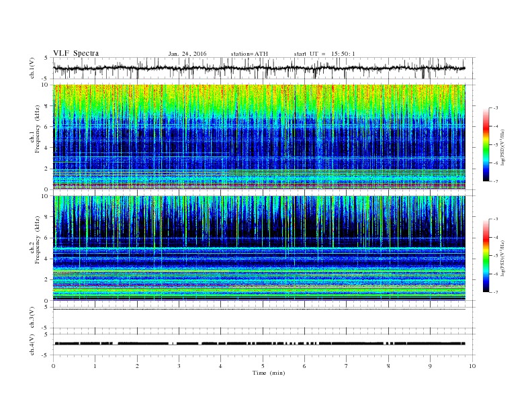Click the "8" kHz tick on ch.1 frequency axis
The height and width of the screenshot is (411, 532).
coord(46,106)
